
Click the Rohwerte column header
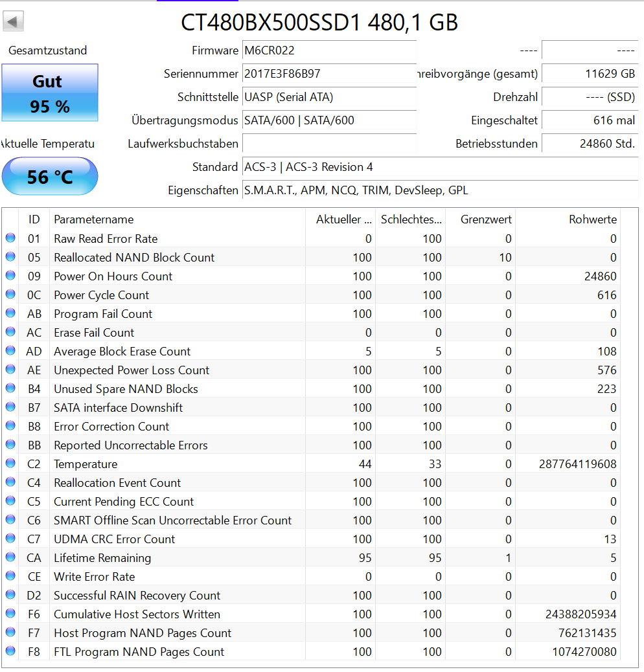pos(568,219)
